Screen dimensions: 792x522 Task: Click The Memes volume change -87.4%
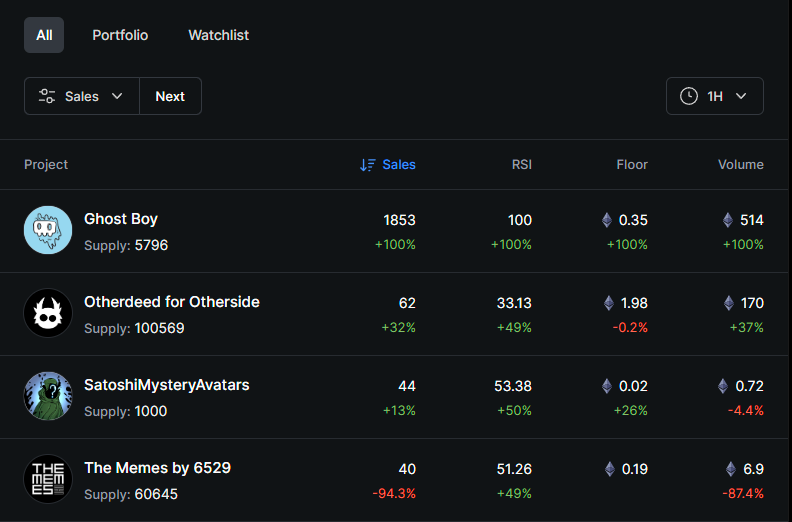pos(742,493)
